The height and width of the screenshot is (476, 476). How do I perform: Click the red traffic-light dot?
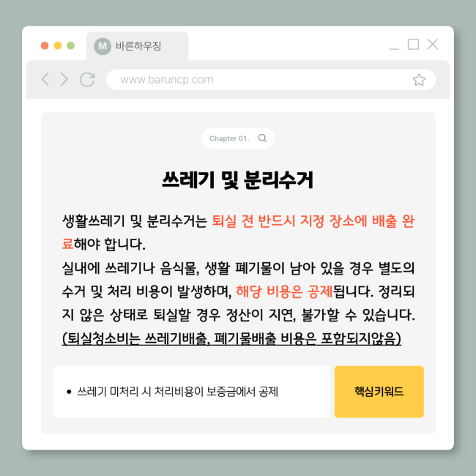coord(45,45)
